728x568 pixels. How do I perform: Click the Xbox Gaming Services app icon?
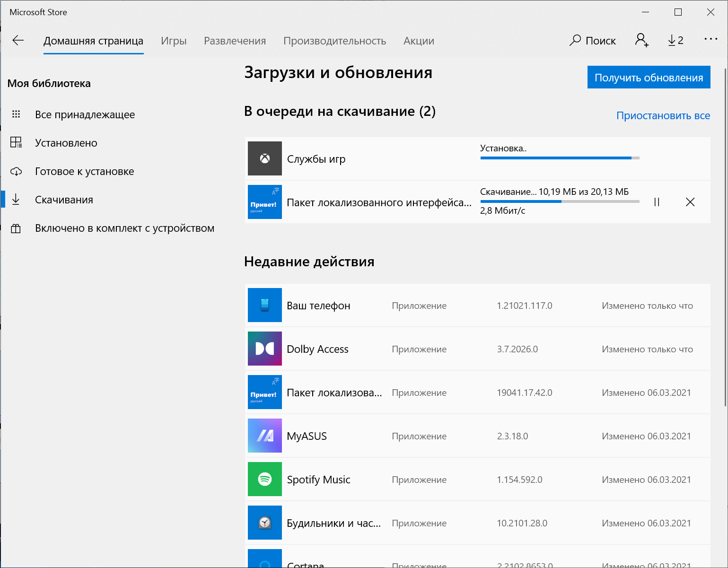265,158
